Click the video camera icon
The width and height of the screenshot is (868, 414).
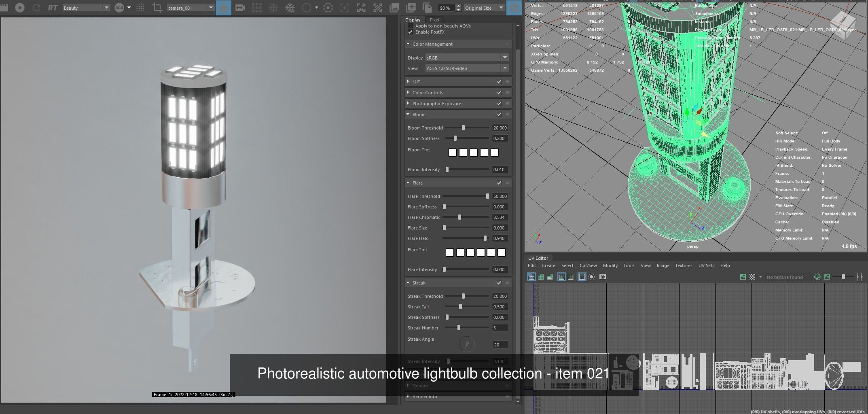[240, 8]
